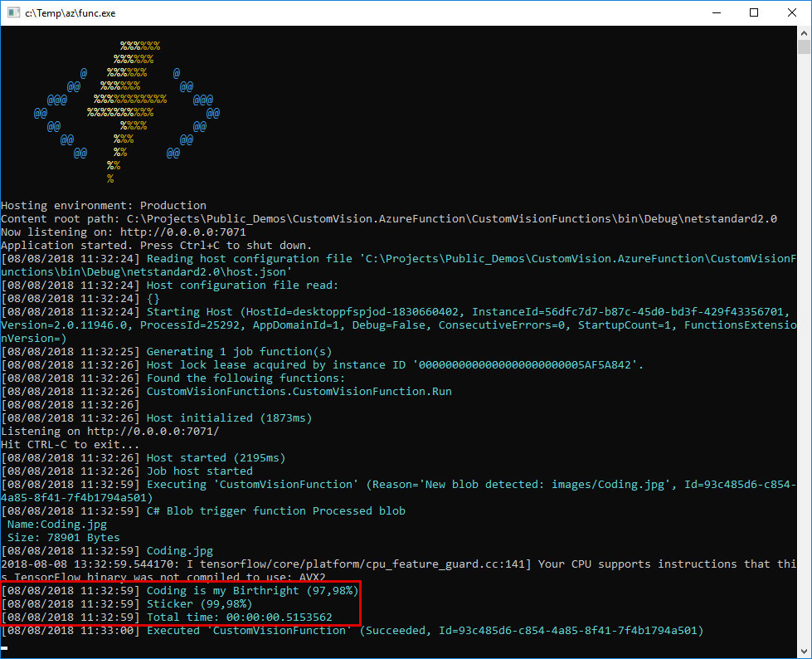
Task: Click "Executing 'CustomVisionFunction'" log line
Action: click(x=398, y=491)
